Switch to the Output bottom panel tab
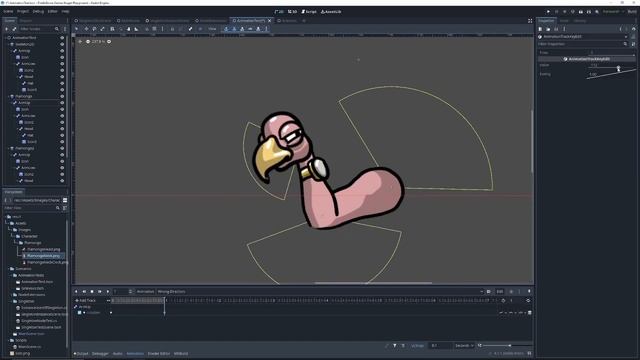Image resolution: width=640 pixels, height=360 pixels. click(x=81, y=354)
